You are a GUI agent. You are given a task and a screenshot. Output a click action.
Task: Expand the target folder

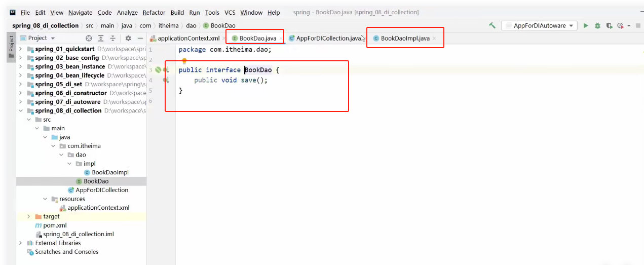29,216
